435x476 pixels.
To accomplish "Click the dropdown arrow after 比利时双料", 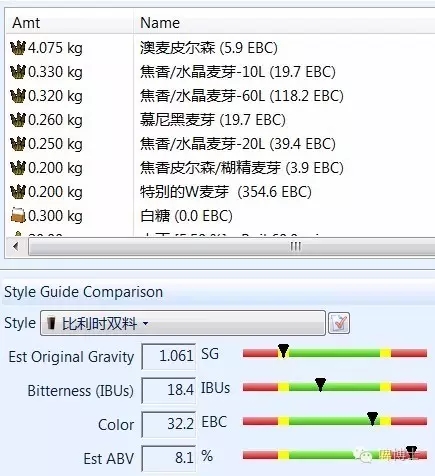I will [x=145, y=323].
